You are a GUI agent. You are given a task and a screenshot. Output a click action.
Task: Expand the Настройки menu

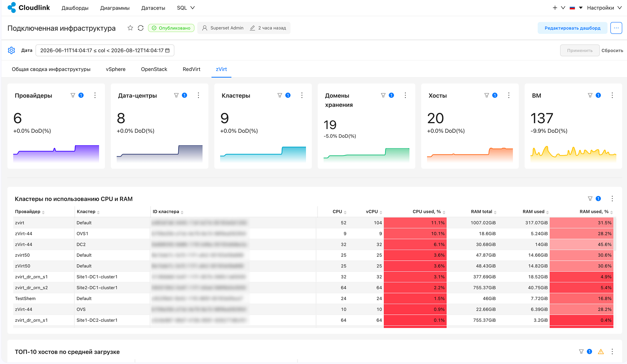coord(604,8)
